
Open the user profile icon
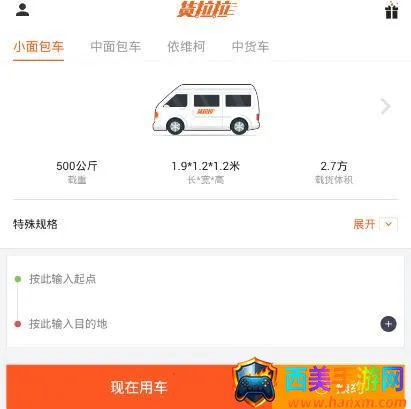coord(22,10)
